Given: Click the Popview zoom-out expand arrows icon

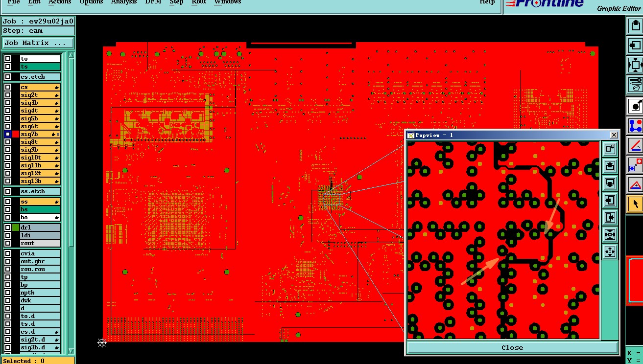Looking at the screenshot, I should click(x=610, y=234).
